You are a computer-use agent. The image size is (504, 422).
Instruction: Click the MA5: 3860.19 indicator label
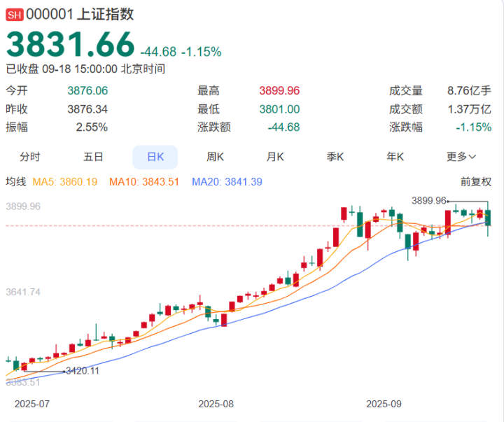(65, 182)
